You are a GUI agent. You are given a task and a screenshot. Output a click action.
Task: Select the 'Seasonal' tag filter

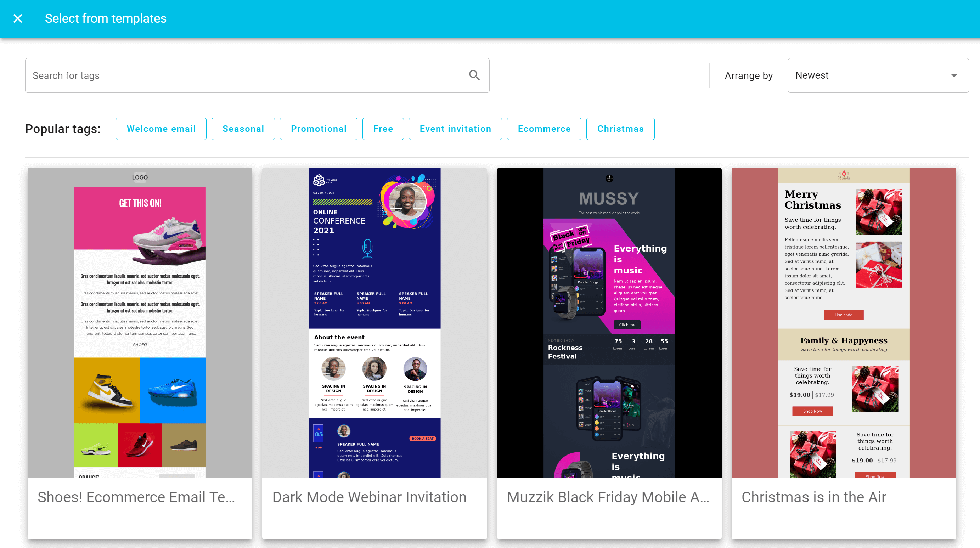tap(244, 129)
